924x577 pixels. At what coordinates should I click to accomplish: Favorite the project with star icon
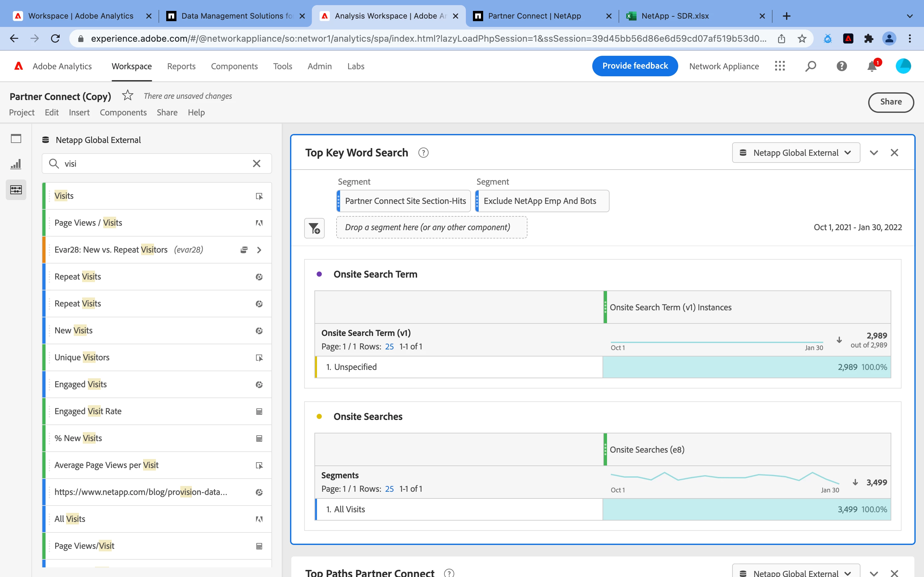[127, 96]
